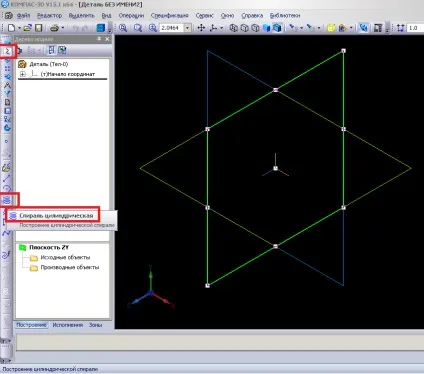Screen dimensions: 424x374
Task: Click the wavy spline icon in left toolbar
Action: coord(7,233)
